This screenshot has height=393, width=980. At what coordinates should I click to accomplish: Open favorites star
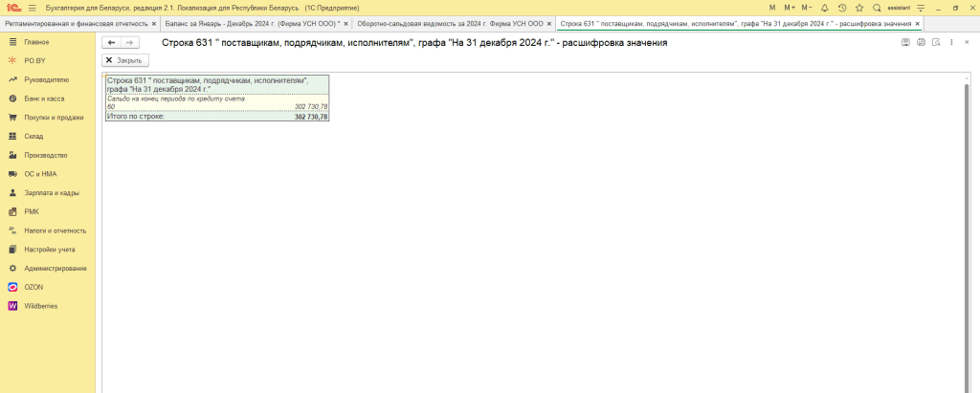pyautogui.click(x=859, y=8)
